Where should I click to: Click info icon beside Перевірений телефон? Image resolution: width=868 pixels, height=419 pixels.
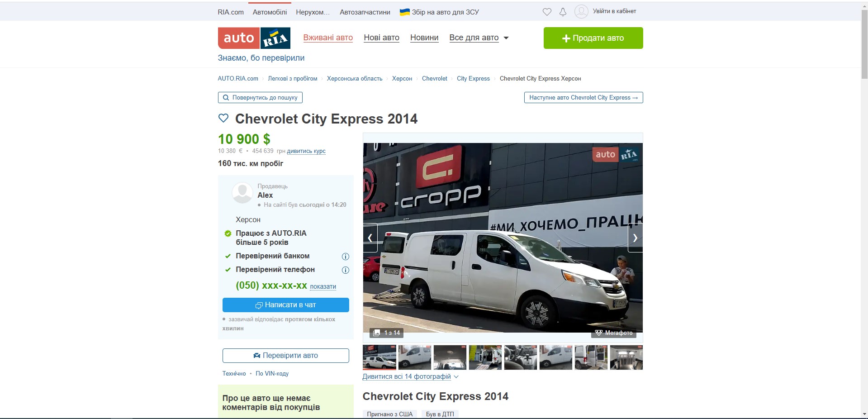click(346, 270)
